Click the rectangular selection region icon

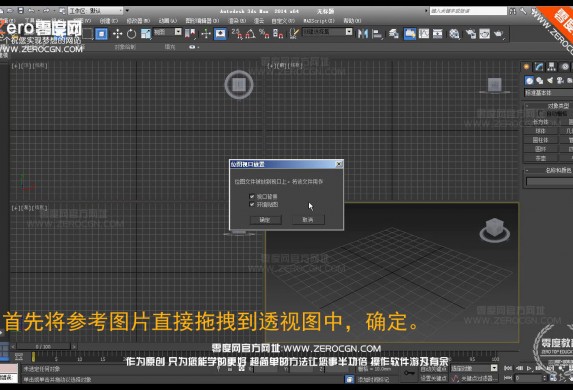88,34
